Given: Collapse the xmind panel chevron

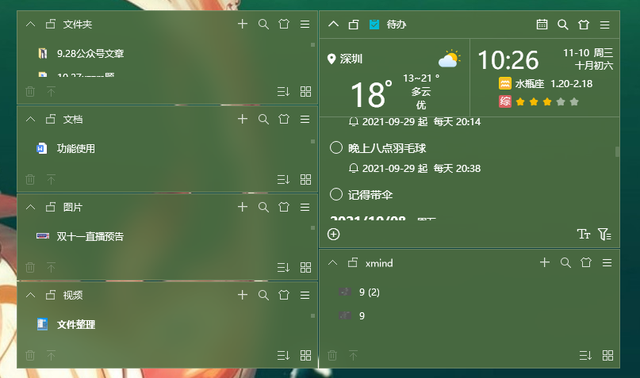Looking at the screenshot, I should 333,263.
